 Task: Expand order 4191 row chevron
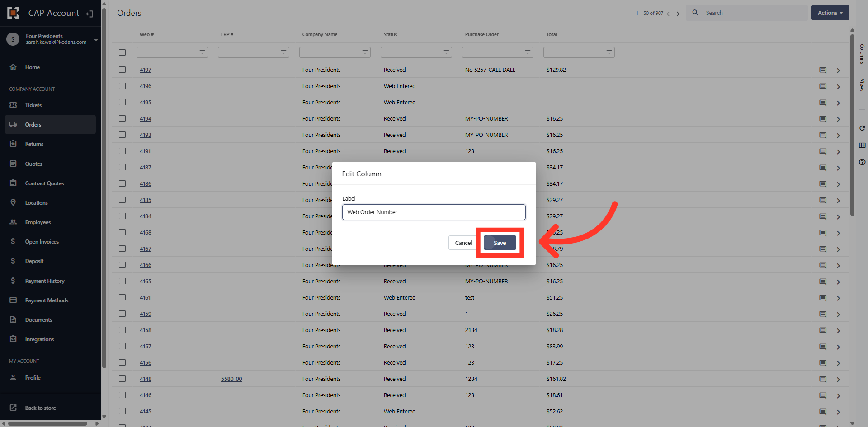838,152
